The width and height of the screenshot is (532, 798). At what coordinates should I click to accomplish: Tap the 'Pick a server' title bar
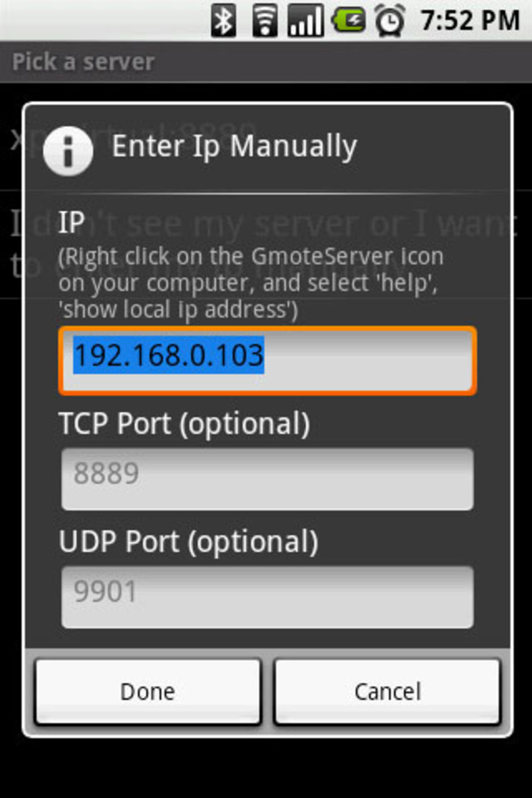pyautogui.click(x=83, y=62)
